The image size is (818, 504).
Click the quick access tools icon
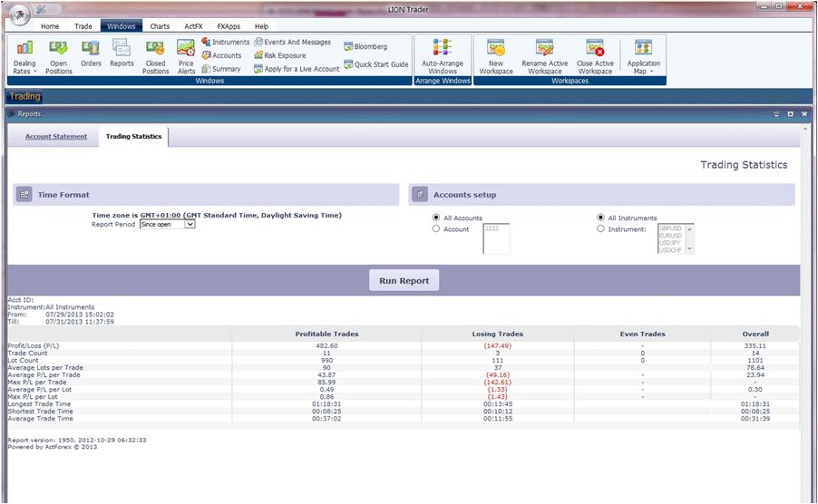[x=41, y=9]
